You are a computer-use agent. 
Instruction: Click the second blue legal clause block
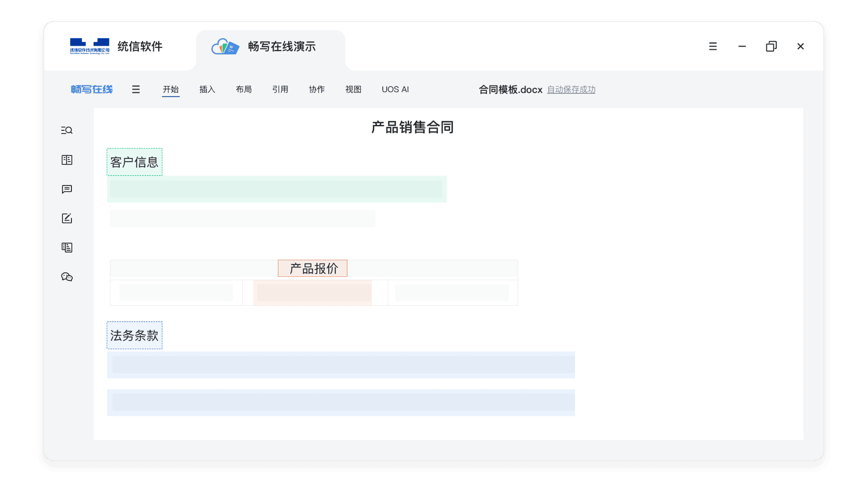click(x=341, y=403)
